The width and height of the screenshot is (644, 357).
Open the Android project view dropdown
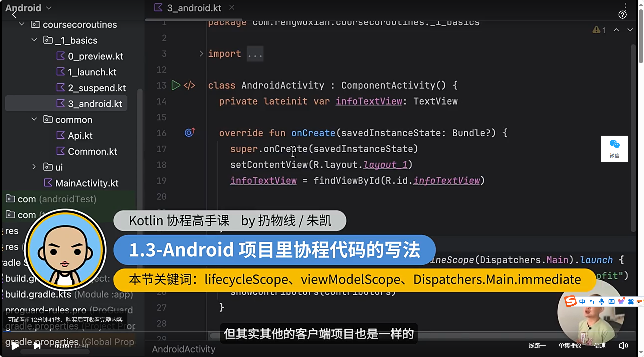(29, 8)
